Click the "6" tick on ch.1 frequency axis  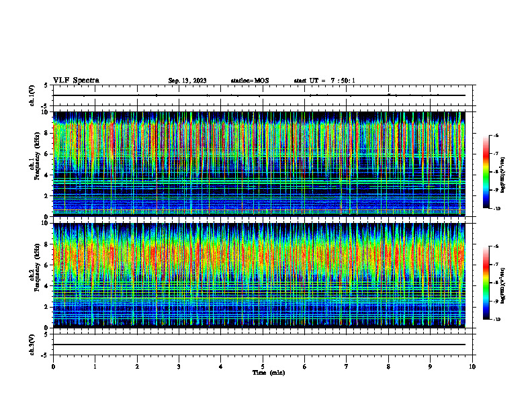tap(46, 154)
